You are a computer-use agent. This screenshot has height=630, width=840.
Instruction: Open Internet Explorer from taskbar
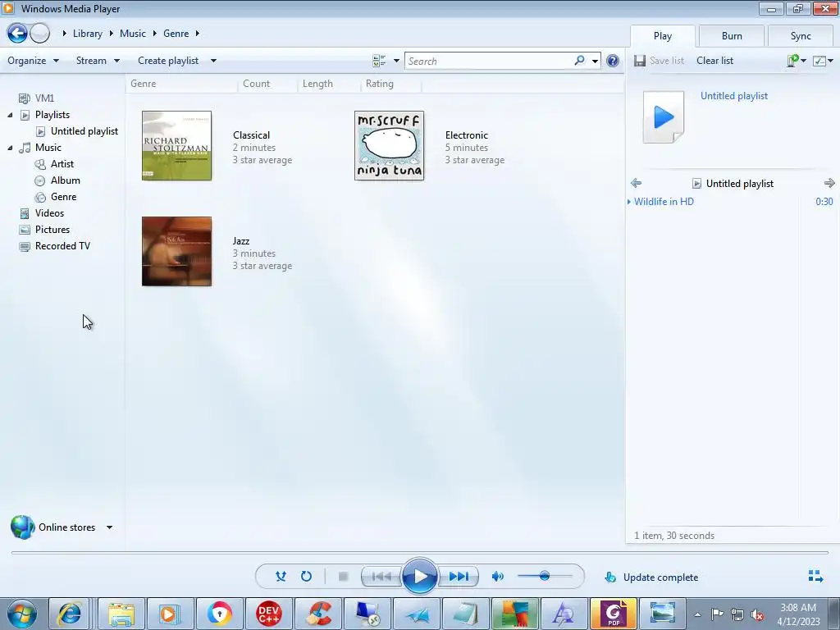pyautogui.click(x=70, y=614)
